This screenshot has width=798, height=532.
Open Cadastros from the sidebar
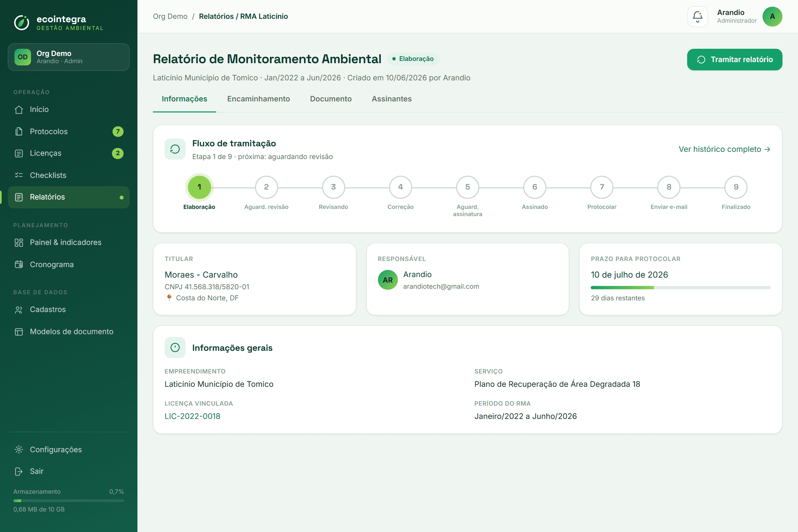point(68,310)
